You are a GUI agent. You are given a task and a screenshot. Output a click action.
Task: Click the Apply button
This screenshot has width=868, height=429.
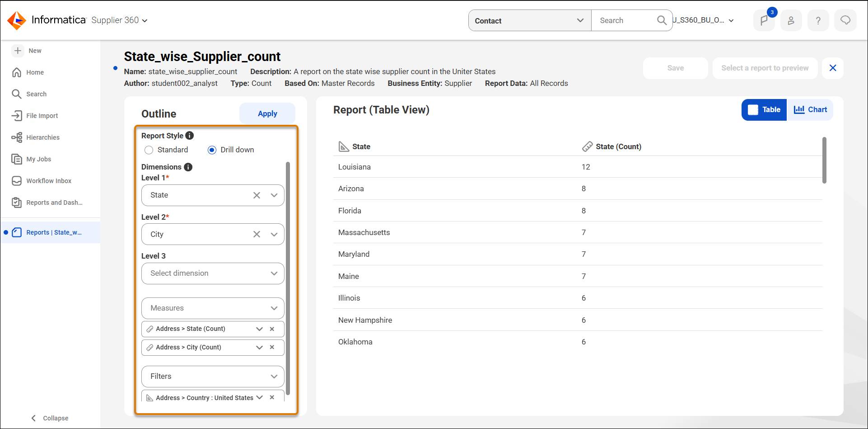point(267,113)
